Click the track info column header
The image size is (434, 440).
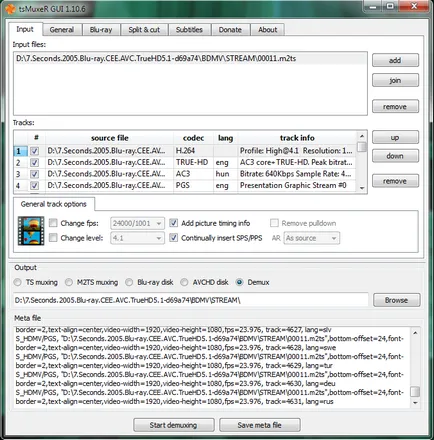pos(297,138)
